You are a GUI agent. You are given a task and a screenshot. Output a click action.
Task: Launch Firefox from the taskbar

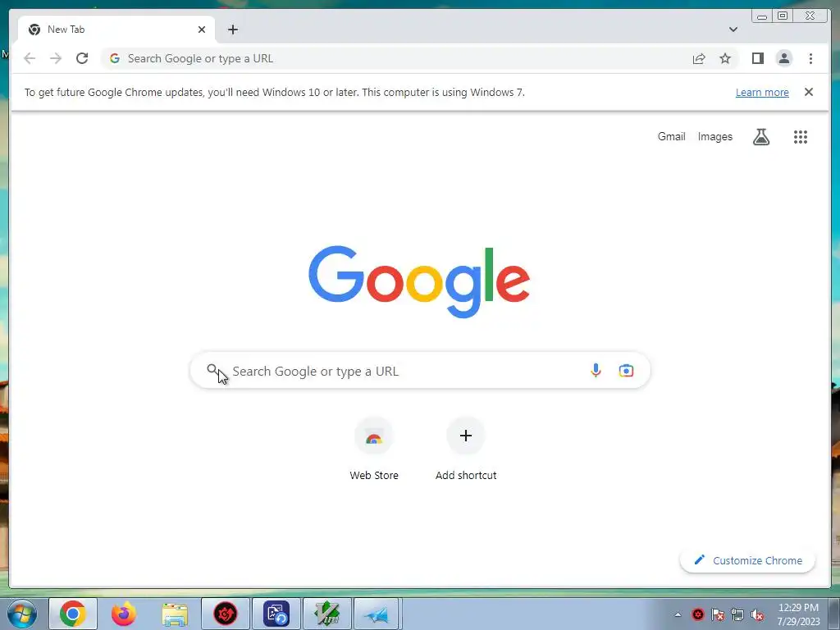pyautogui.click(x=124, y=614)
